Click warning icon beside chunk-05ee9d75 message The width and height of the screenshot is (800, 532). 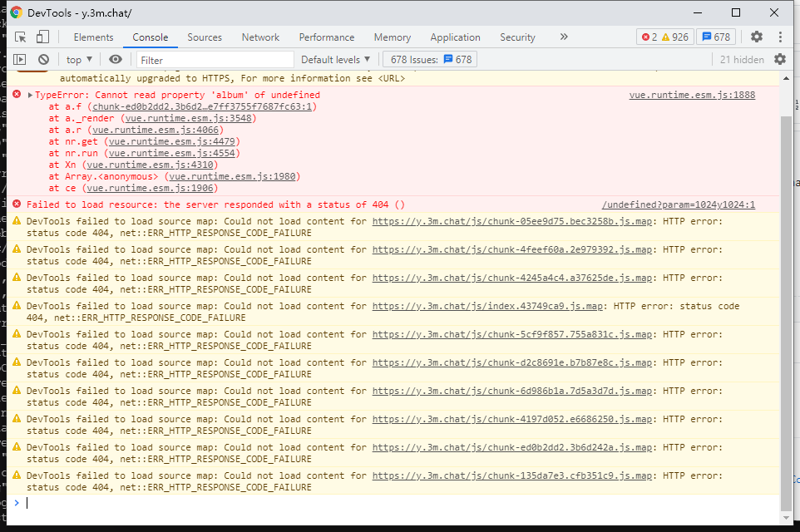point(17,221)
